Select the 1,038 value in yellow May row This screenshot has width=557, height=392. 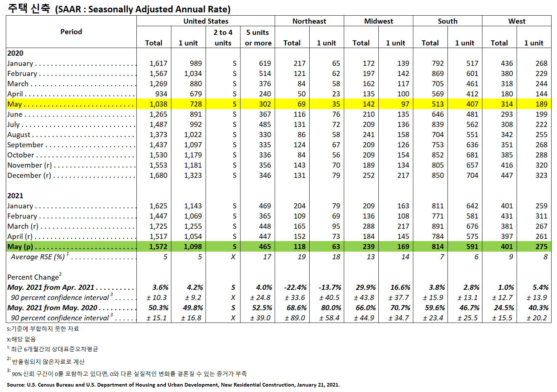click(x=158, y=104)
